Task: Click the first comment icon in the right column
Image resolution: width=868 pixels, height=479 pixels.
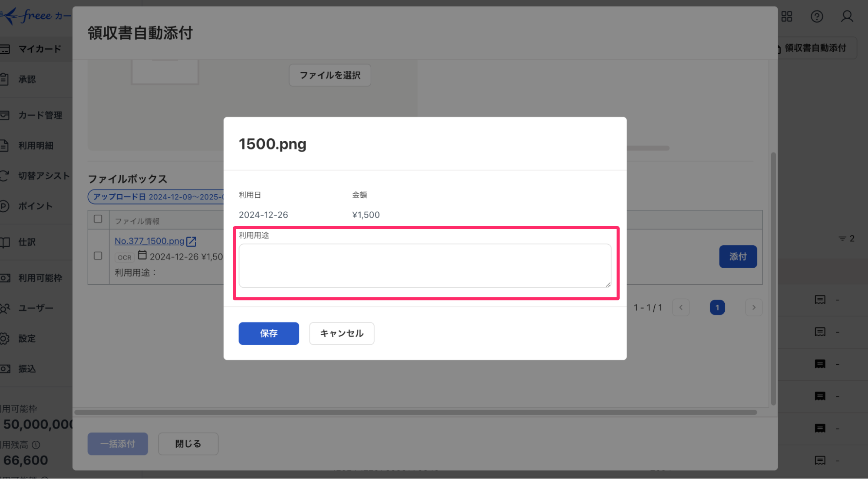Action: pos(820,299)
